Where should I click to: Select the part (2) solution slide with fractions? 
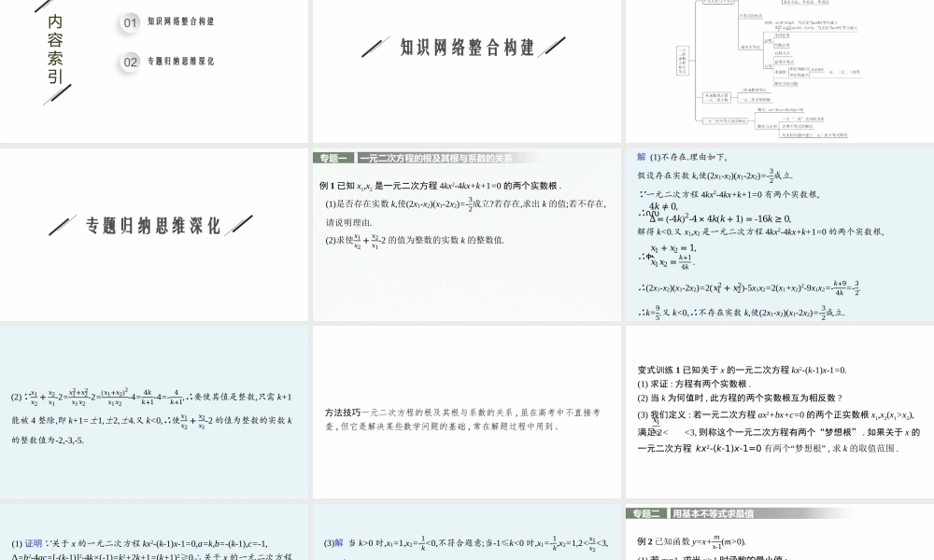[154, 412]
